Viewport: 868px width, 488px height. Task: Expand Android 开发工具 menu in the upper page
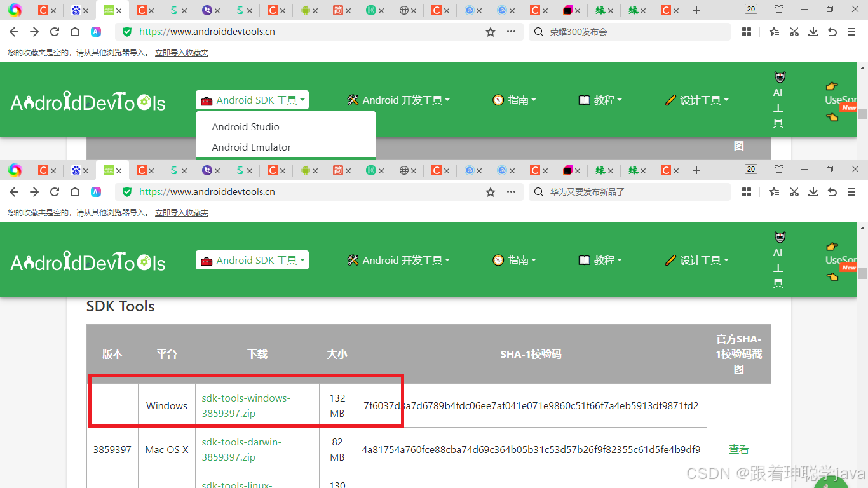[398, 100]
